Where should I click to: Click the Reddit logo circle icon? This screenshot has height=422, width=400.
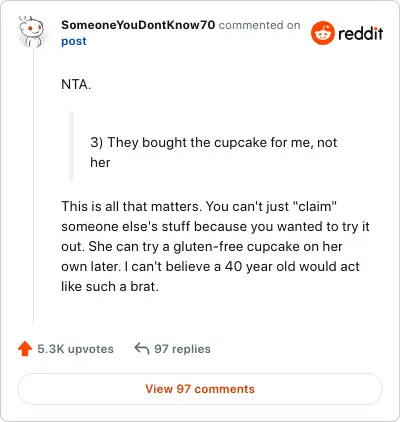point(323,33)
